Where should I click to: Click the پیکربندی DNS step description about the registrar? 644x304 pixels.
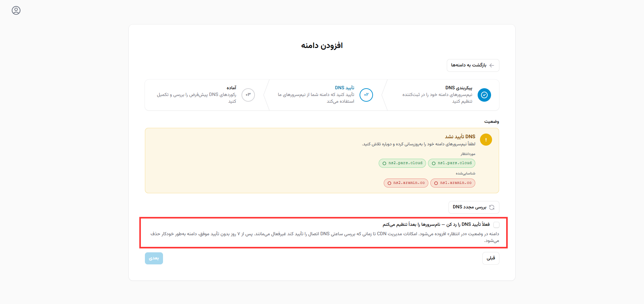(x=437, y=98)
